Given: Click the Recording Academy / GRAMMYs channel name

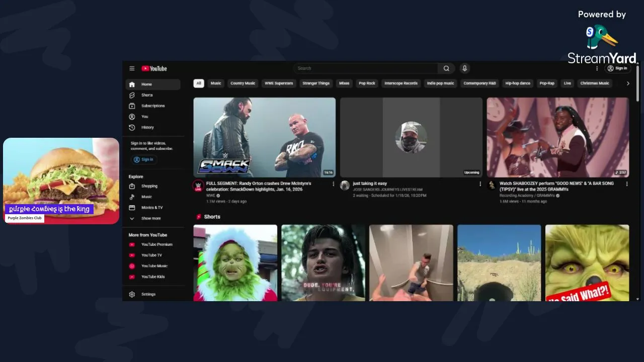Looking at the screenshot, I should tap(527, 196).
